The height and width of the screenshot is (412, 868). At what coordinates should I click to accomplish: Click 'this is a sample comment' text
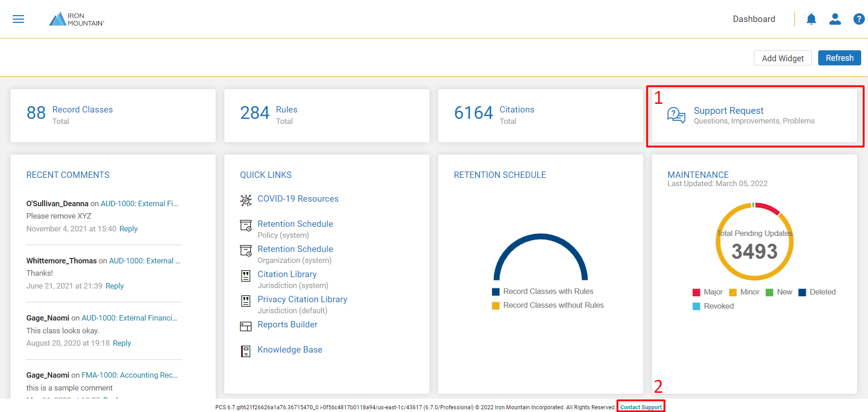pos(69,388)
